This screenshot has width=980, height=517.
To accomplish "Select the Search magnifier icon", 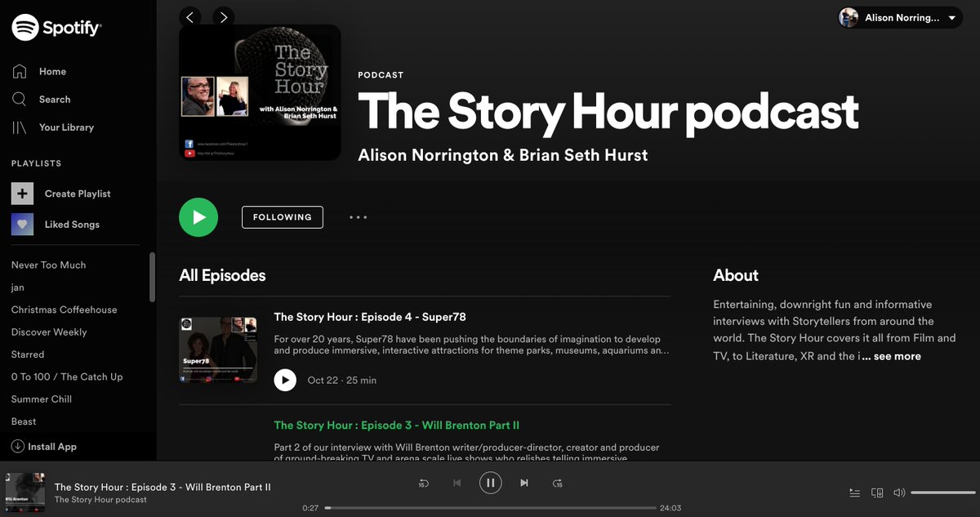I will coord(20,99).
